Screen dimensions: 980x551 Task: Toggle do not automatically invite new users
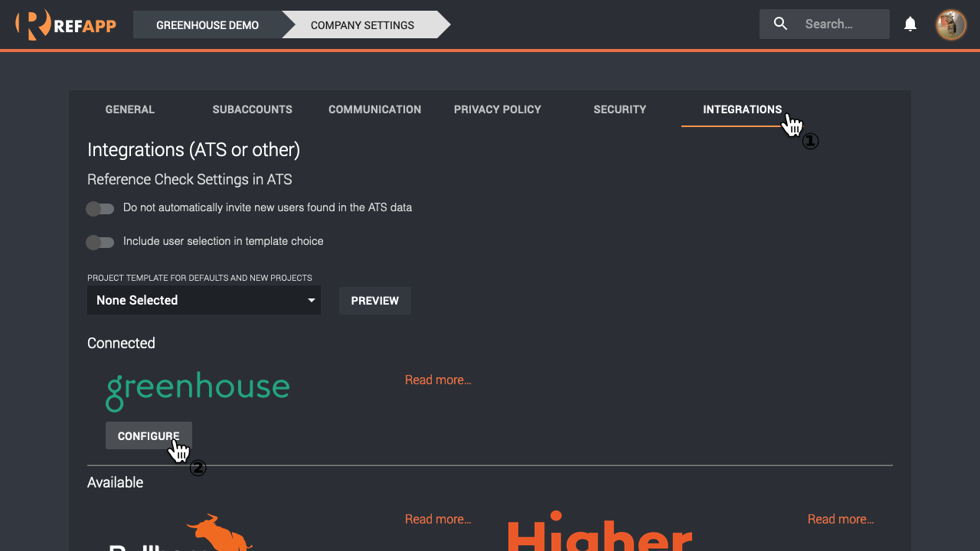pos(100,208)
